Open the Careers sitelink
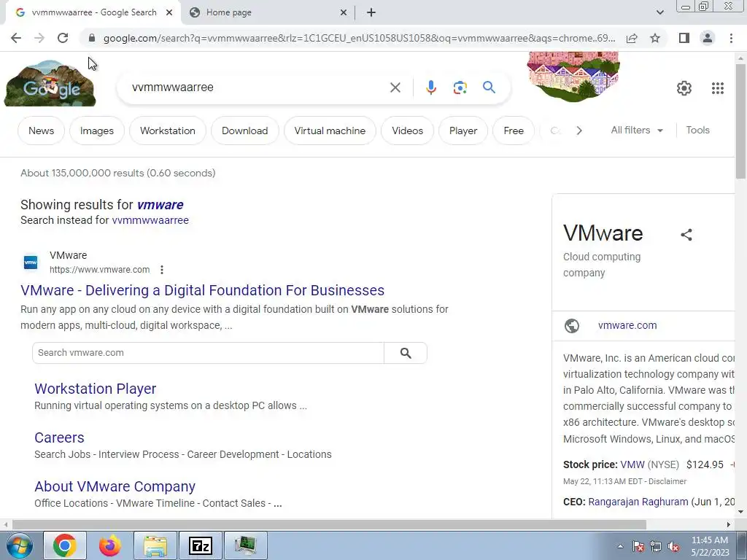The image size is (747, 560). point(59,437)
